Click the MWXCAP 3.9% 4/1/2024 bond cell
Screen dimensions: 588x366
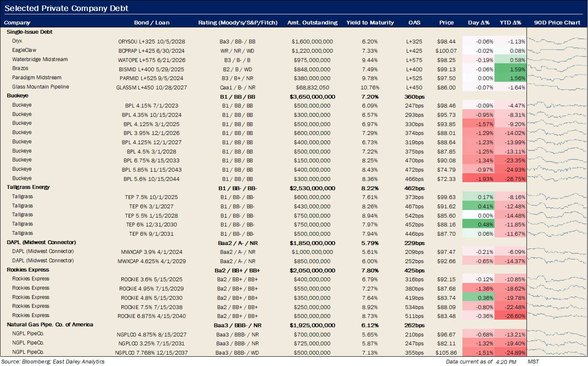[x=152, y=252]
